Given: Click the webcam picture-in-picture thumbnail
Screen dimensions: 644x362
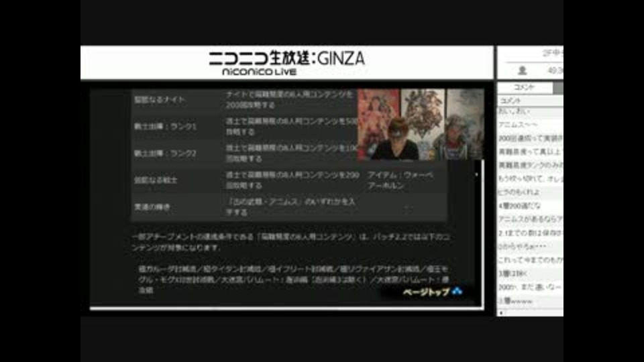Looking at the screenshot, I should (x=420, y=124).
